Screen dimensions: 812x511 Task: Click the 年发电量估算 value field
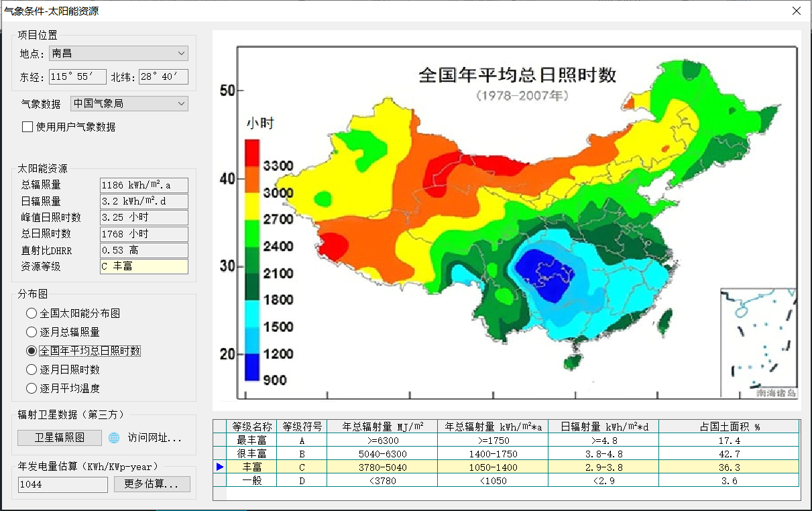(62, 484)
